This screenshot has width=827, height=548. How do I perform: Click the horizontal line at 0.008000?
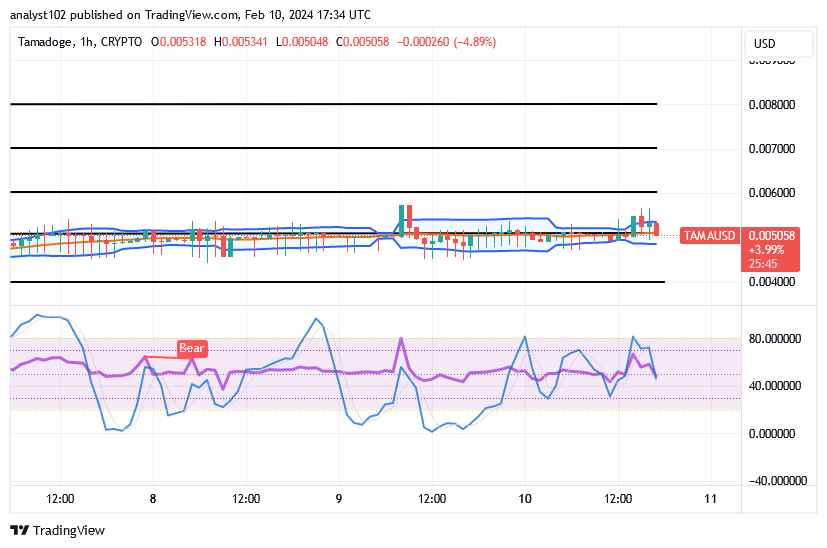tap(333, 104)
